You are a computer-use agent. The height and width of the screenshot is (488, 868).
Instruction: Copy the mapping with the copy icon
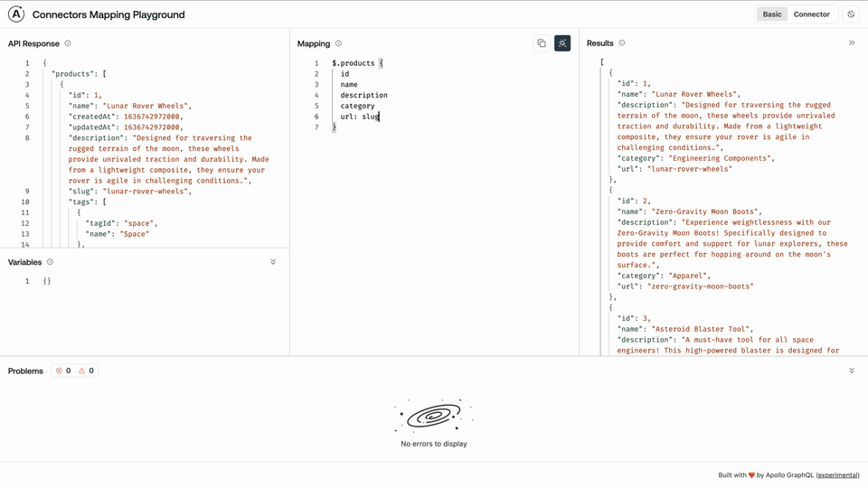[541, 43]
